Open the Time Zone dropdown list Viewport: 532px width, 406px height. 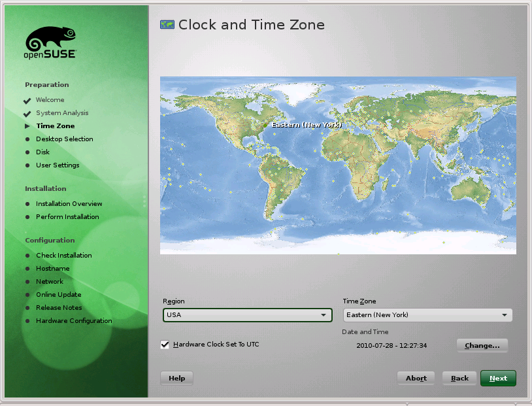[x=427, y=315]
